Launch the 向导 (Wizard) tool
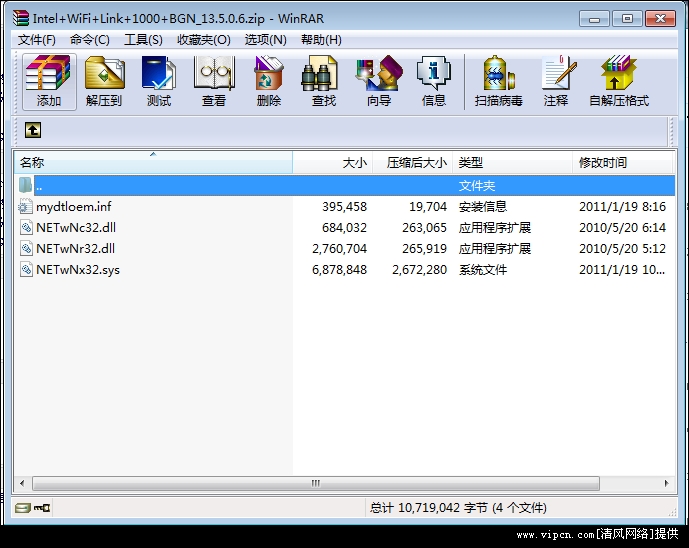Image resolution: width=689 pixels, height=548 pixels. click(379, 82)
